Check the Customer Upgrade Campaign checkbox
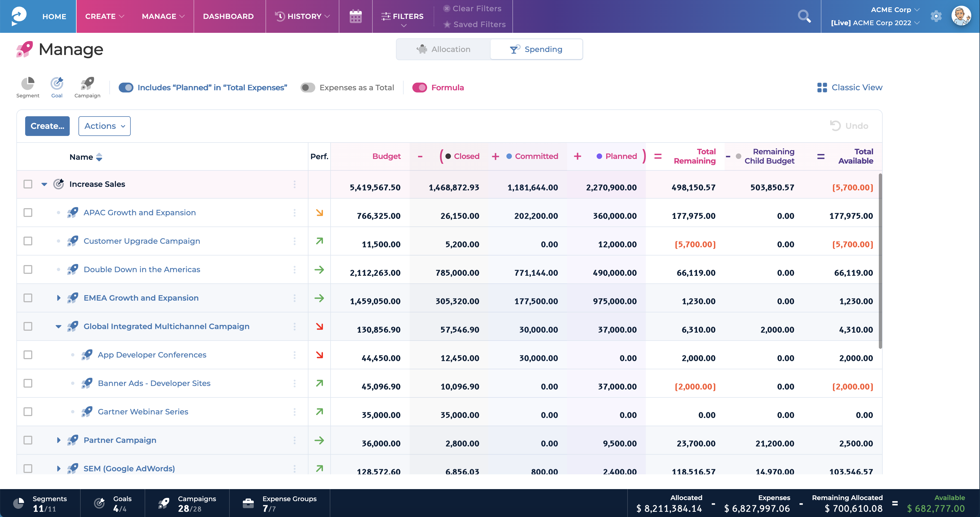Viewport: 980px width, 517px height. coord(28,241)
